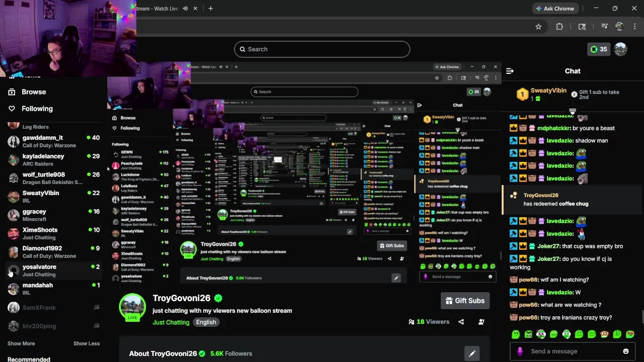This screenshot has width=644, height=362.
Task: Click the share stream icon
Action: pos(461,322)
